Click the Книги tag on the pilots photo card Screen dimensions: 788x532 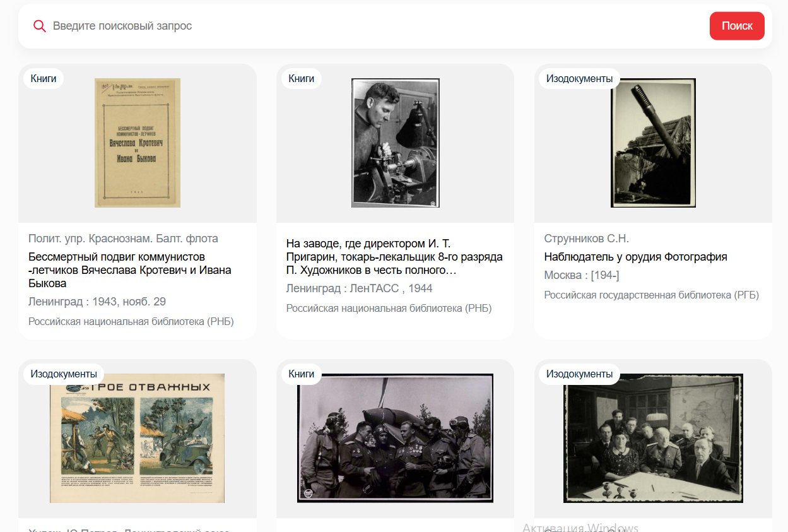(x=302, y=374)
